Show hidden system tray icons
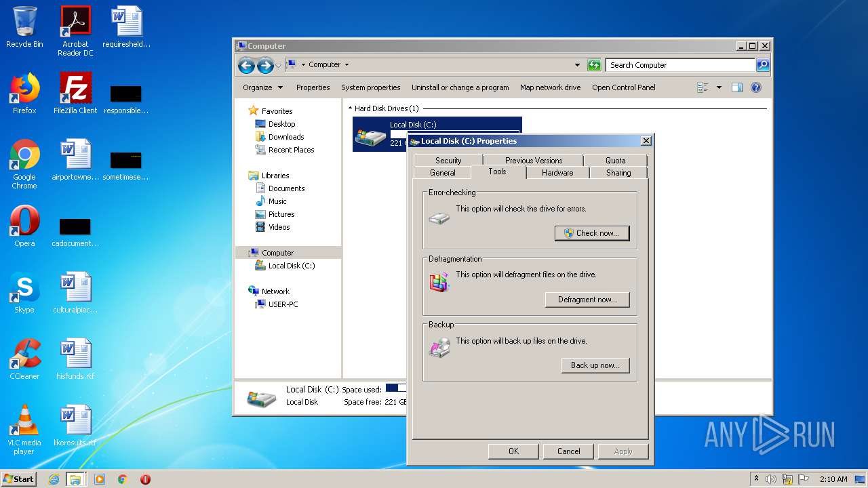The width and height of the screenshot is (868, 488). (x=756, y=479)
